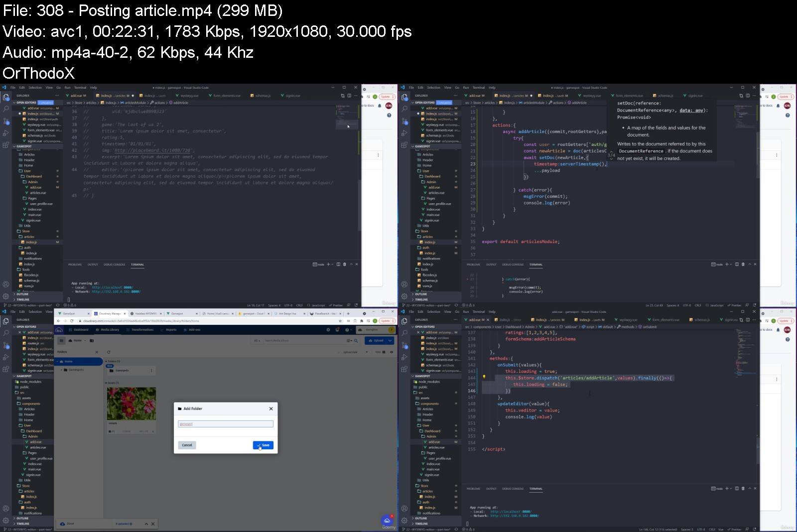Viewport: 797px width, 532px height.
Task: Click Explorer icon in top-right VS Code frame
Action: [404, 97]
